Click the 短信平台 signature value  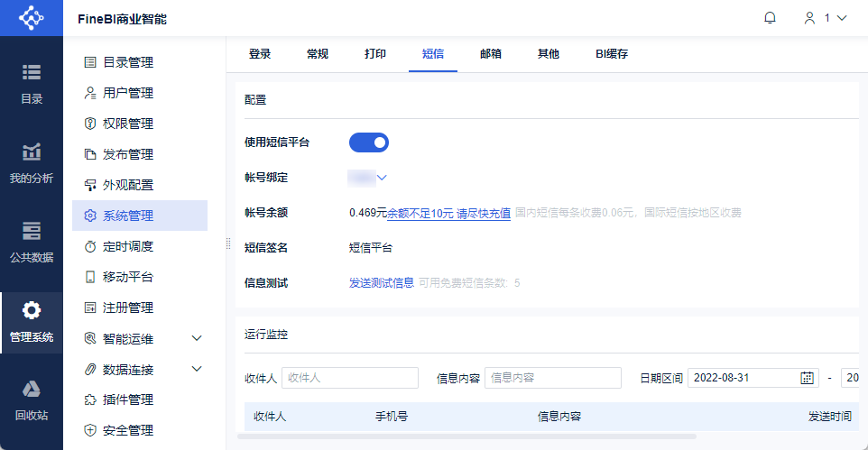[370, 248]
